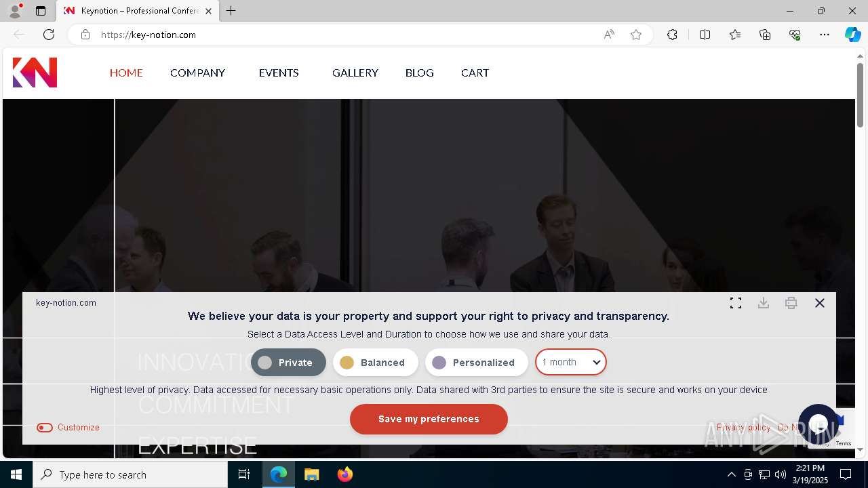
Task: Open the Privacy policy link
Action: 743,428
